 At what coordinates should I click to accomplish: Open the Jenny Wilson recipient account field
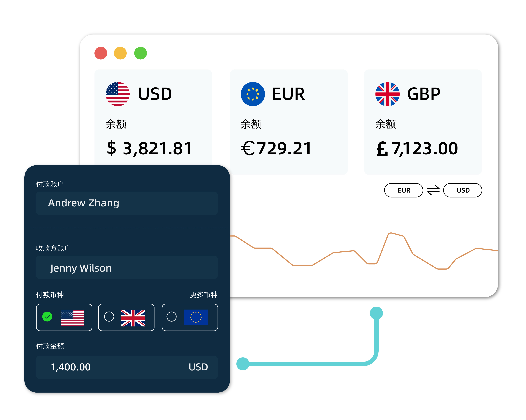click(x=127, y=268)
